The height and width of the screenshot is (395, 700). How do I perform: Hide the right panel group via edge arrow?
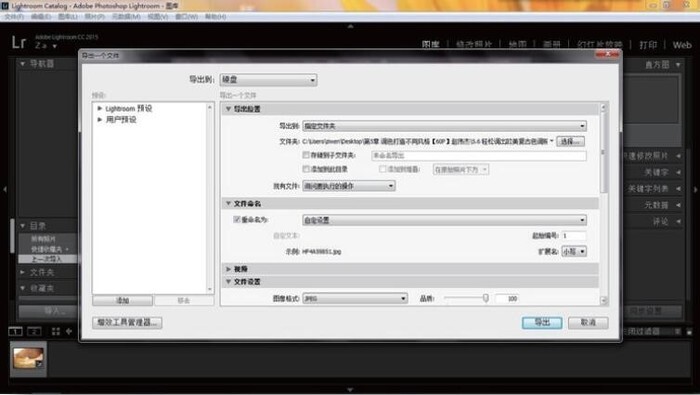pos(695,189)
